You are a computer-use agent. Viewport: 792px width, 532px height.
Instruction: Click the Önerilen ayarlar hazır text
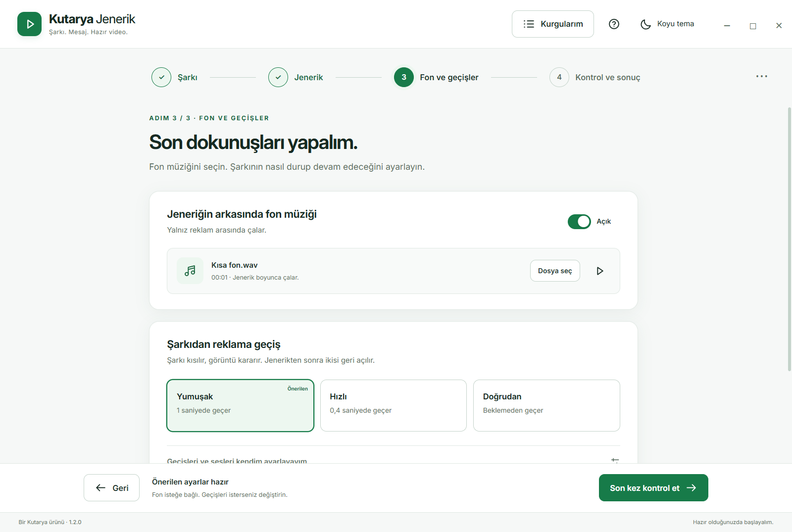190,482
